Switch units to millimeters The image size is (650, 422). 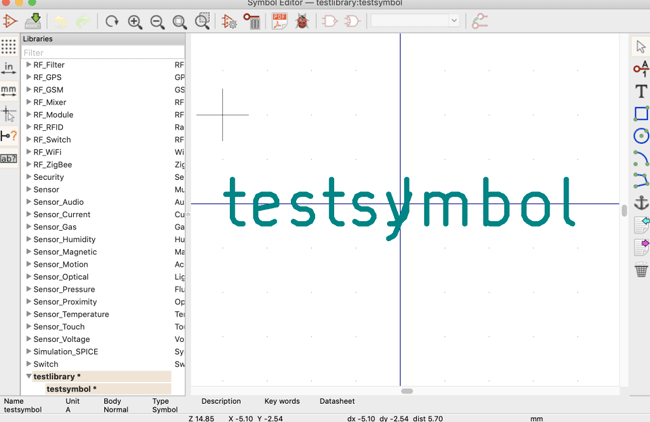[9, 90]
